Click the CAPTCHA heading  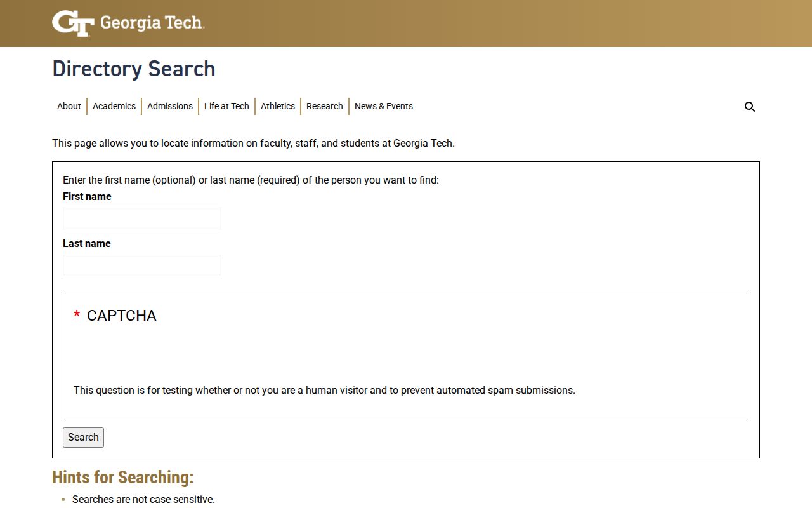pyautogui.click(x=121, y=316)
